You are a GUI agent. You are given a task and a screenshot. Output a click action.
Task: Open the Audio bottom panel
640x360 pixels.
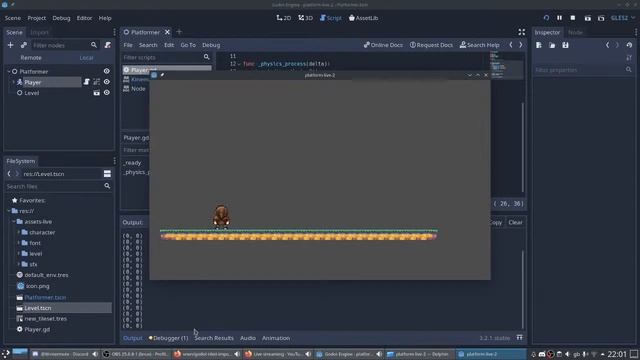pyautogui.click(x=248, y=338)
